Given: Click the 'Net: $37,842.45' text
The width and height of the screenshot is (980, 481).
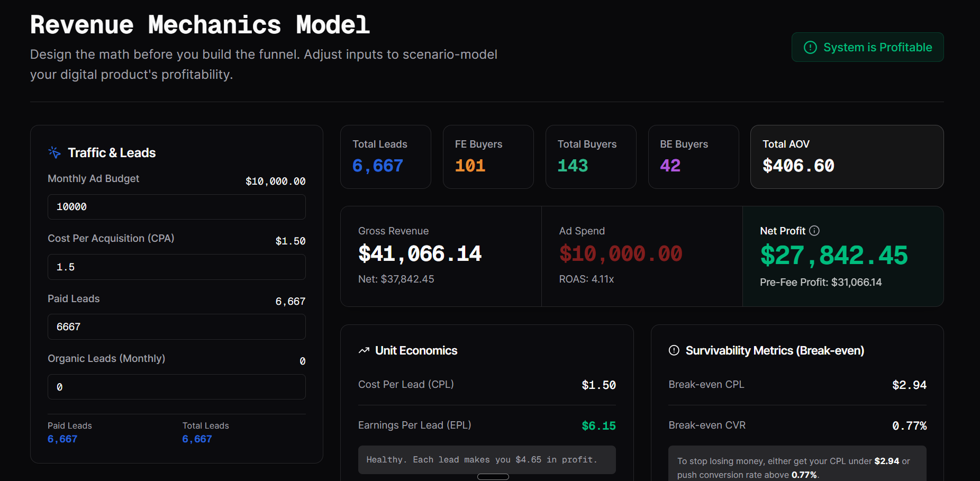Looking at the screenshot, I should click(x=396, y=279).
